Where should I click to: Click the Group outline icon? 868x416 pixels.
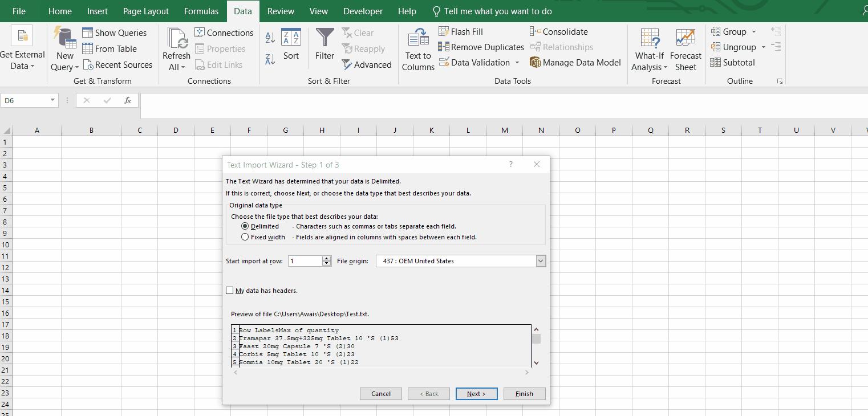[716, 31]
